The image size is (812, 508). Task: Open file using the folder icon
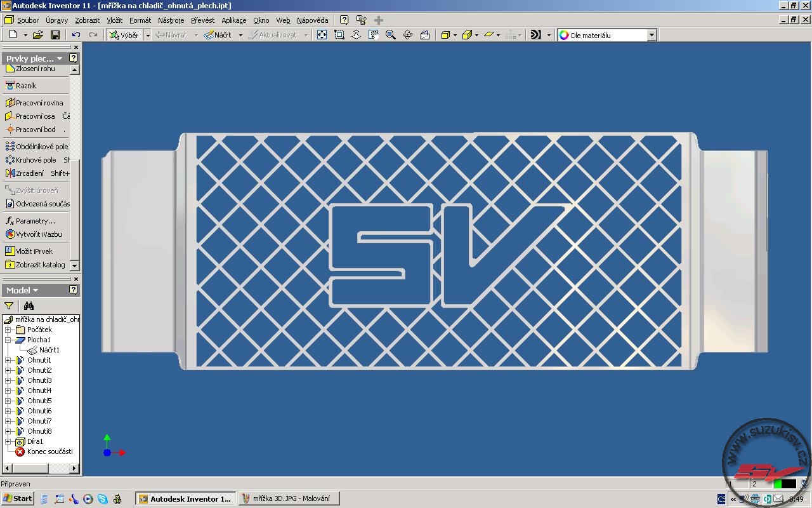click(x=38, y=35)
